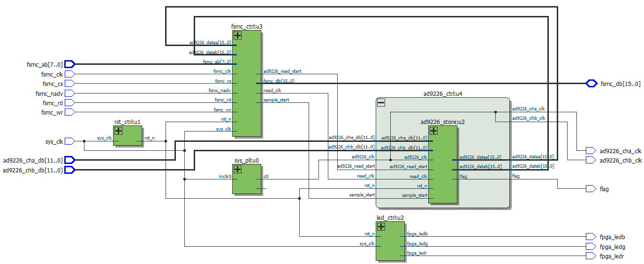Click the ad9226_read_start output on fsmc_ctrl
The height and width of the screenshot is (264, 644).
tap(282, 71)
